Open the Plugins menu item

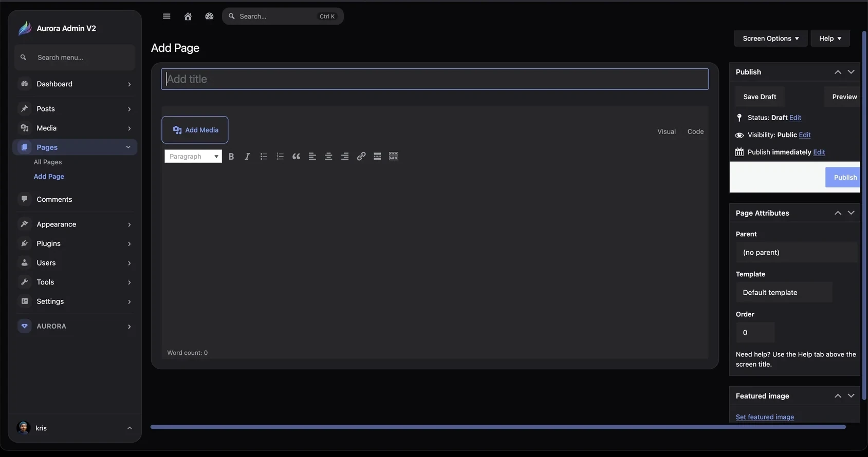pos(75,243)
